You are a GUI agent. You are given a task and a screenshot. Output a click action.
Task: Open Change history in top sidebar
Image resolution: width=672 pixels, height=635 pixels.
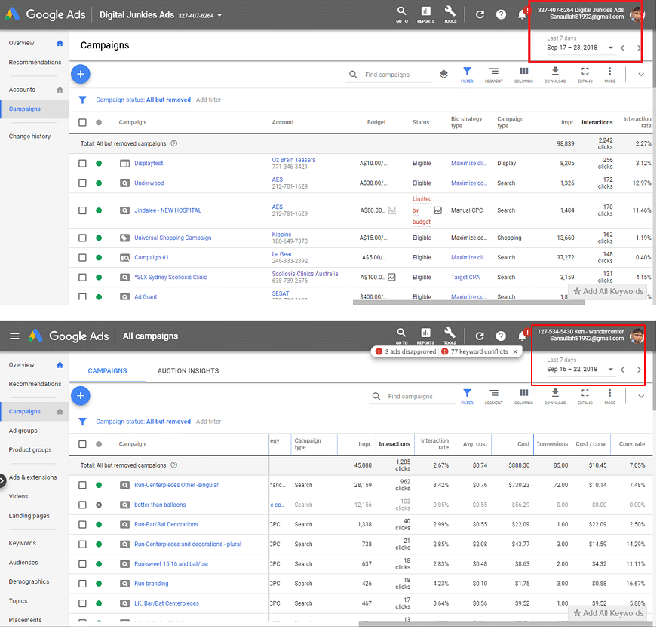(x=29, y=137)
